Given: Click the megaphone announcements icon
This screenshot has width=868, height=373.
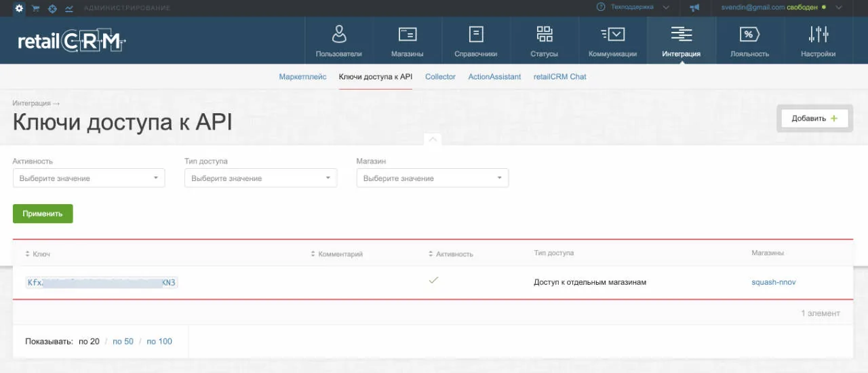Looking at the screenshot, I should click(x=694, y=8).
